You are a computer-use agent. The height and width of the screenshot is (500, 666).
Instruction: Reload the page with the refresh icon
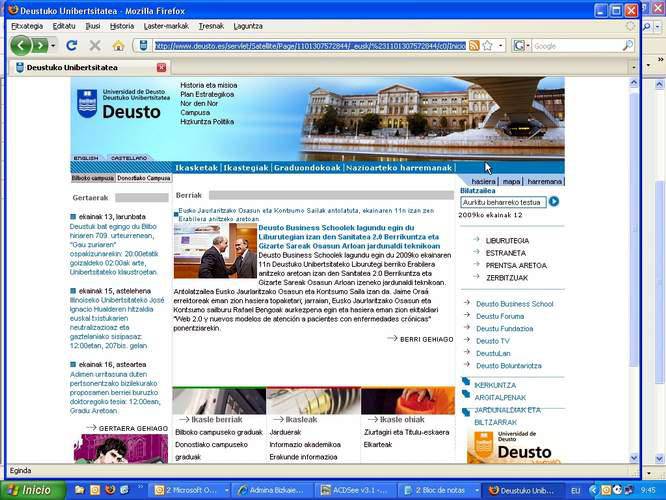coord(71,45)
